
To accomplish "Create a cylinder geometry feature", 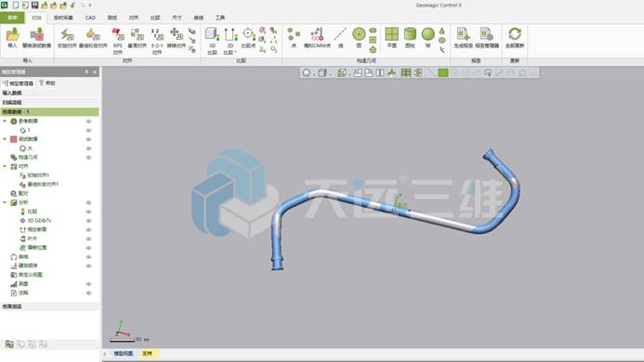I will tap(410, 38).
